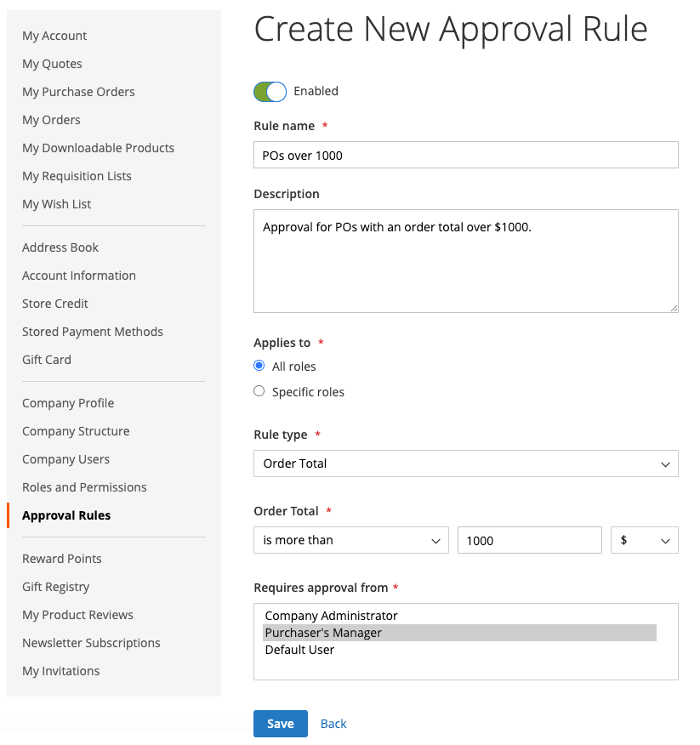
Task: Expand the 'is more than' condition dropdown
Action: (350, 540)
